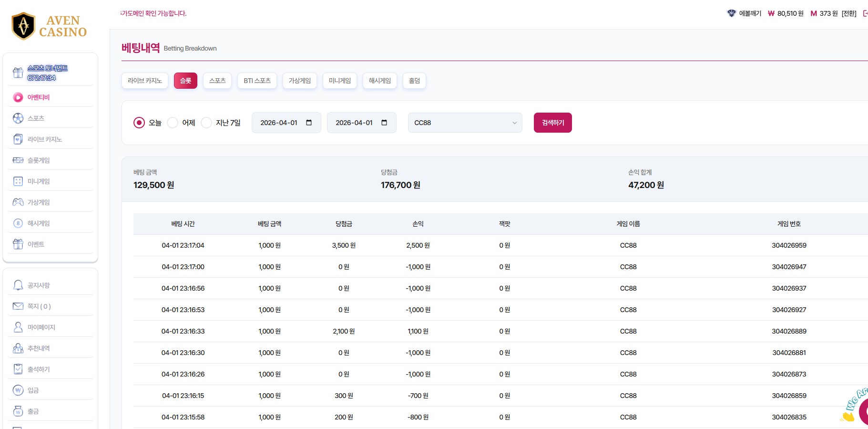This screenshot has width=868, height=429.
Task: Expand the CC88 game provider dropdown
Action: pyautogui.click(x=465, y=123)
